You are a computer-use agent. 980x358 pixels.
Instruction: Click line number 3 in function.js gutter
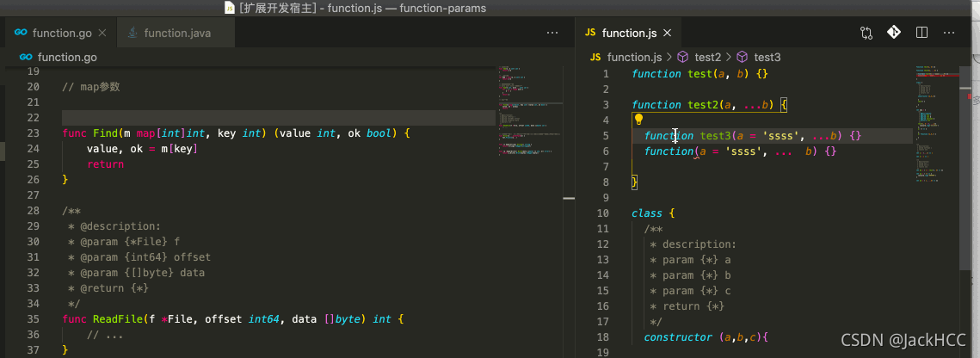(x=606, y=105)
